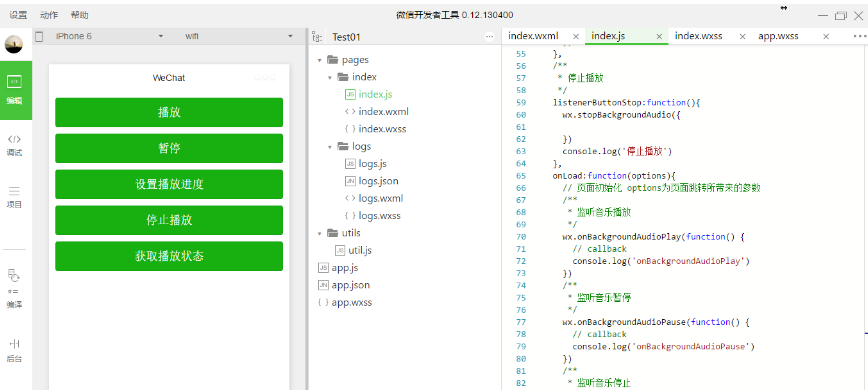Collapse the logs folder arrow
The image size is (868, 390).
coord(330,147)
